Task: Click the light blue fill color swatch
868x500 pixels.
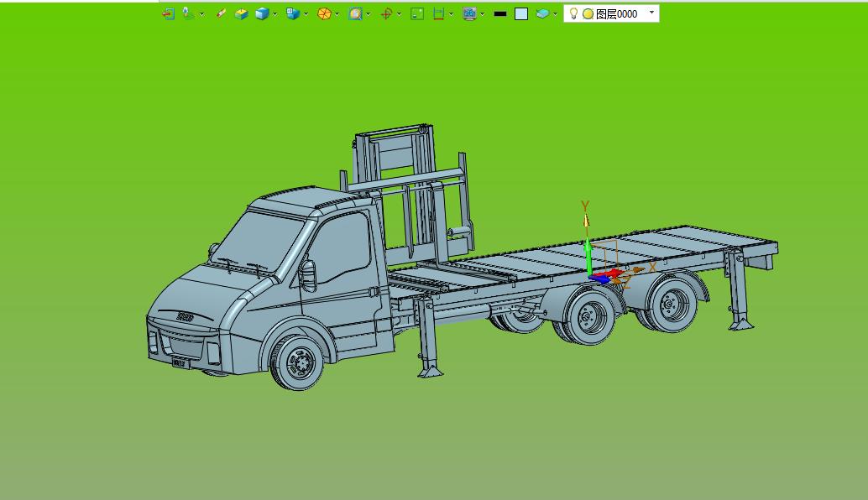Action: click(521, 13)
